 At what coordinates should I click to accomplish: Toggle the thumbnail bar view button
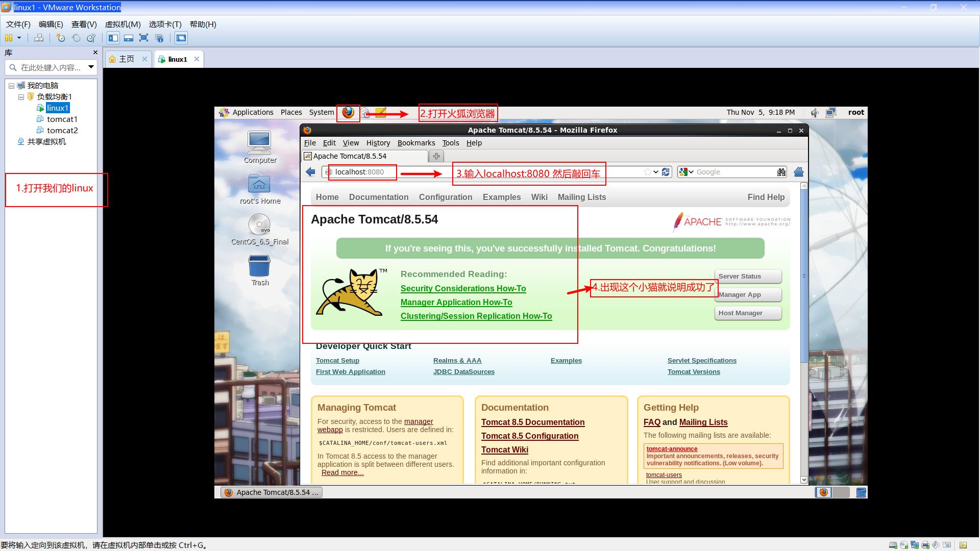129,38
